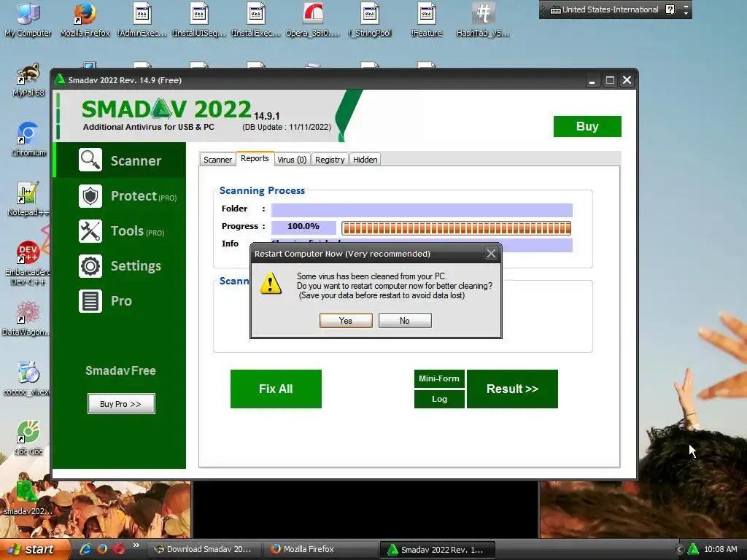
Task: Open DataWagon desktop shortcut
Action: point(27,319)
